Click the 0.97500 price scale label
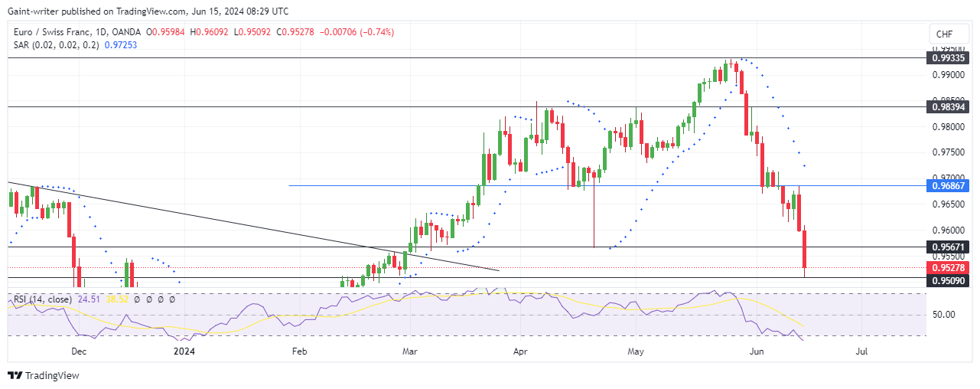 tap(947, 152)
